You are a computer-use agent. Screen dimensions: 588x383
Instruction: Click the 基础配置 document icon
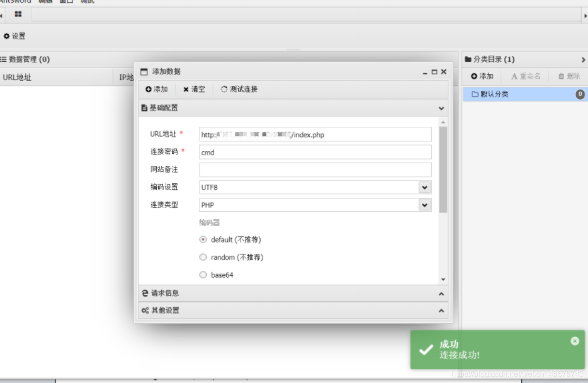tap(144, 108)
